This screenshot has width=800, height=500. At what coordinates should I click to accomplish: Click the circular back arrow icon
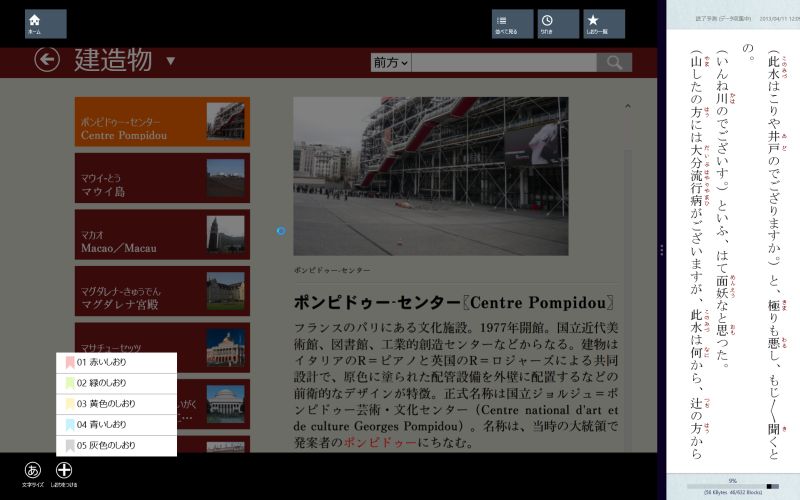(x=47, y=60)
